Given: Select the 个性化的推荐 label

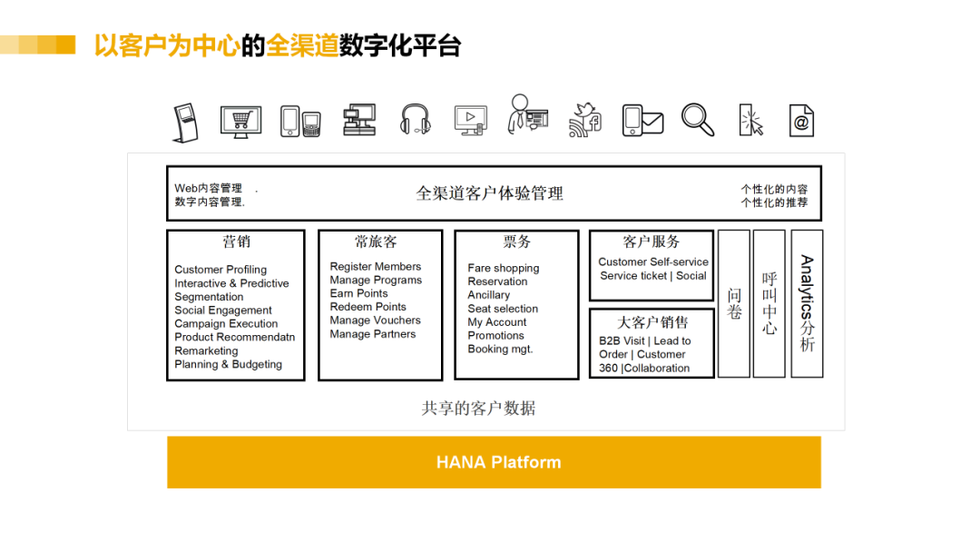Looking at the screenshot, I should pyautogui.click(x=774, y=202).
